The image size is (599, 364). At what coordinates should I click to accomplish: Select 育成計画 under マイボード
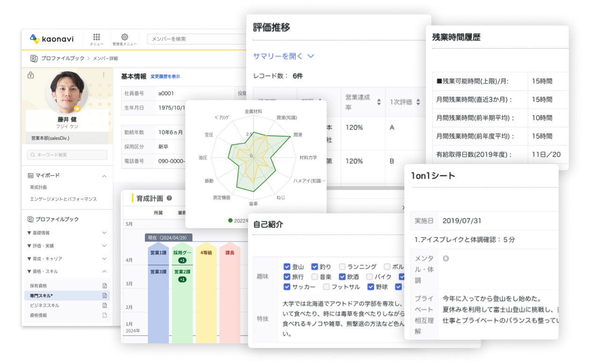point(38,187)
